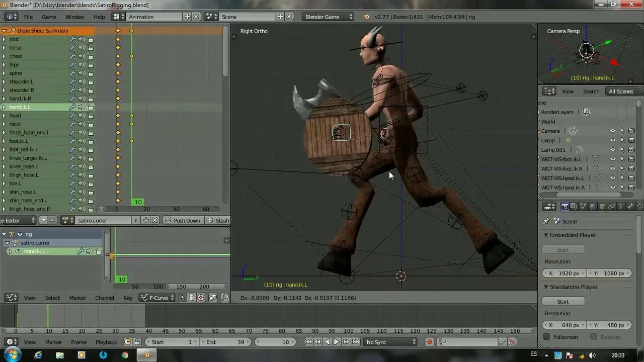Open the Object properties tab icon
The image size is (644, 362).
(x=602, y=207)
